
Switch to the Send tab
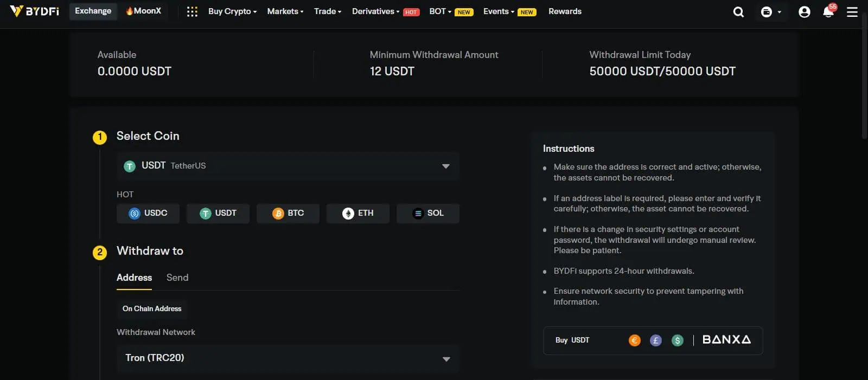(x=177, y=278)
